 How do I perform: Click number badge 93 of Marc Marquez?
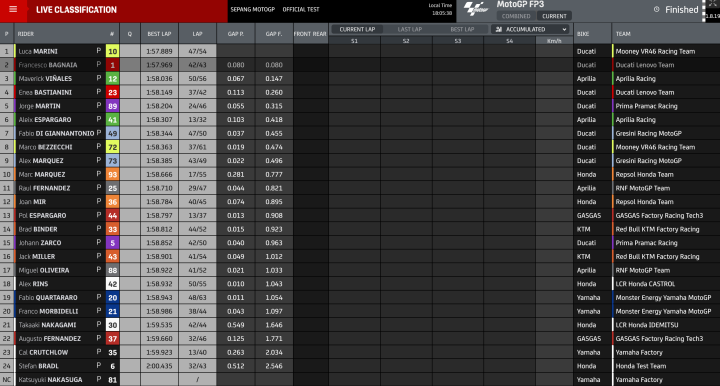coord(112,174)
